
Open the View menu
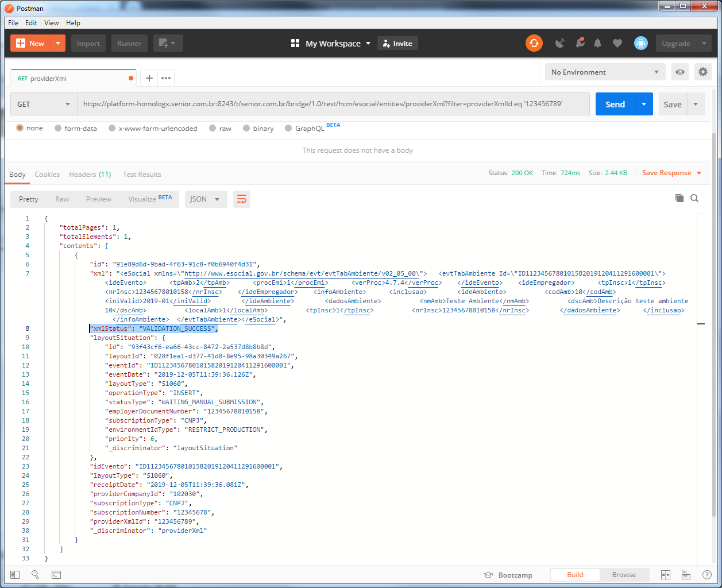click(52, 23)
